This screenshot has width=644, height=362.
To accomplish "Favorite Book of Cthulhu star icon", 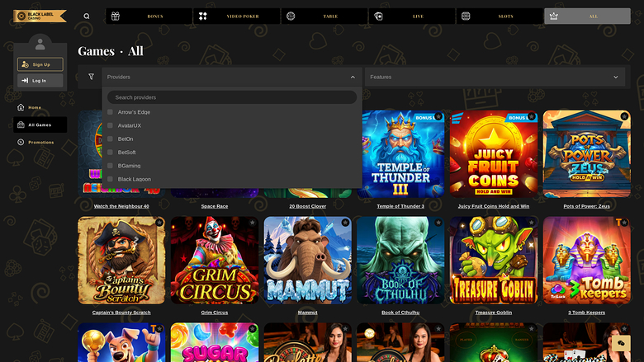I will click(438, 223).
